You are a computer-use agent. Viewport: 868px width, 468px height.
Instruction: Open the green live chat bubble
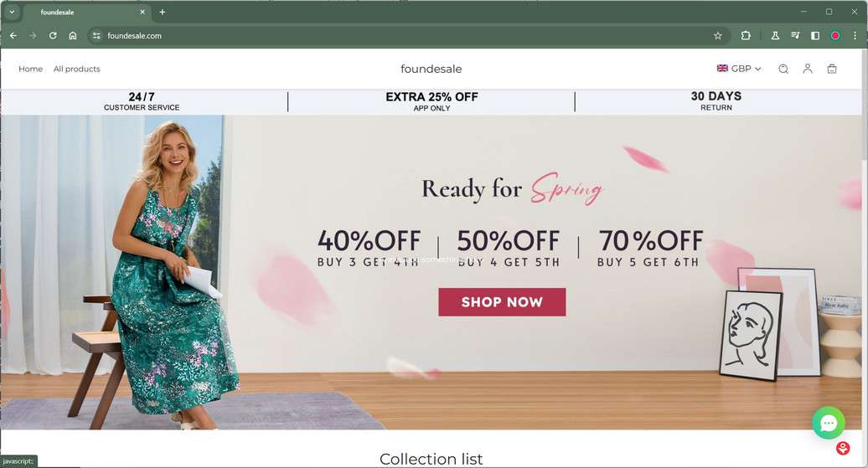tap(829, 423)
